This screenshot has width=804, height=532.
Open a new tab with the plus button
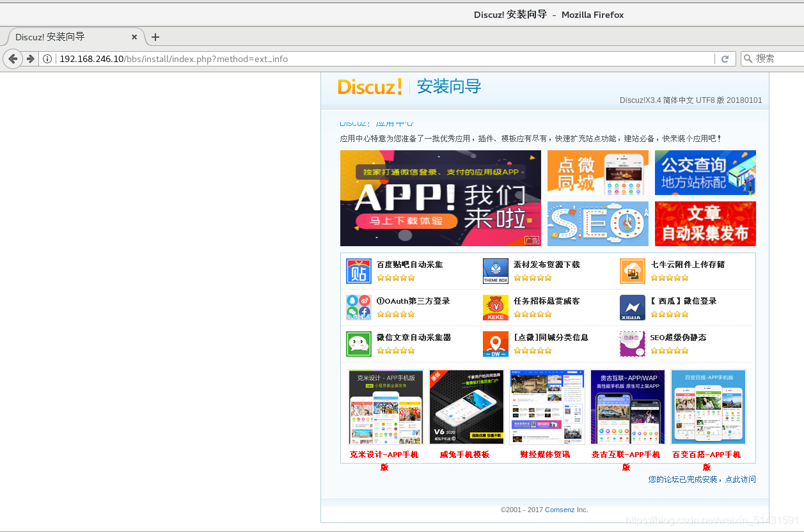coord(155,37)
